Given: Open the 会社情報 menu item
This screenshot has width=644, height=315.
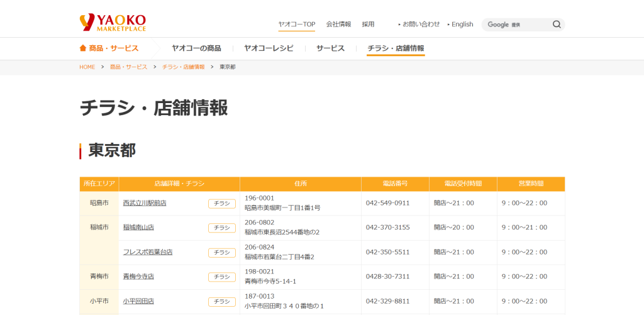Looking at the screenshot, I should pyautogui.click(x=338, y=25).
